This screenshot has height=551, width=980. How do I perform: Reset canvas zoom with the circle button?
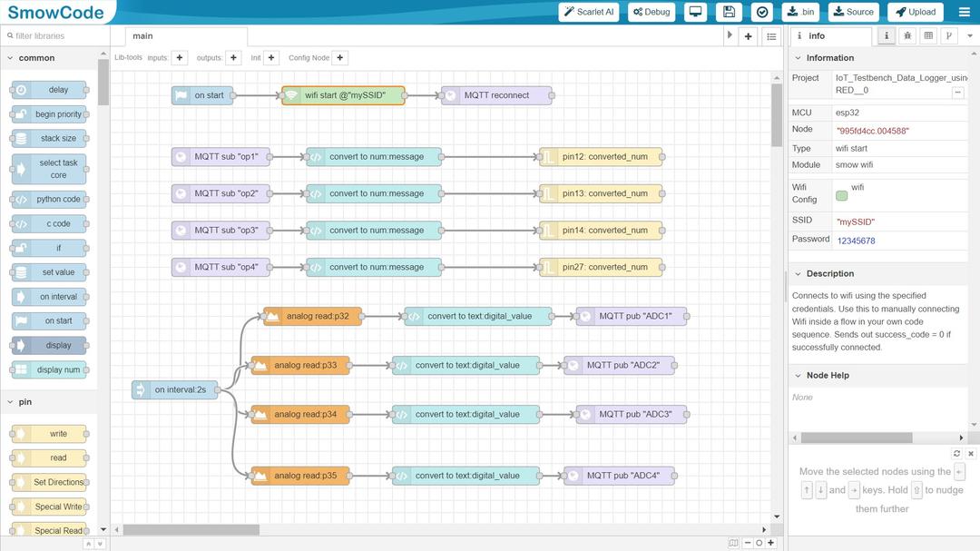point(759,543)
